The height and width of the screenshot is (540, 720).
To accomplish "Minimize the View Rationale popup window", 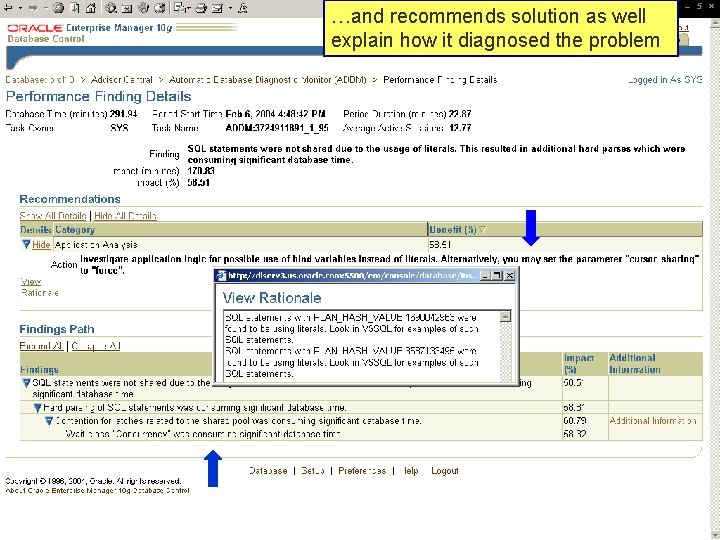I will pyautogui.click(x=484, y=276).
